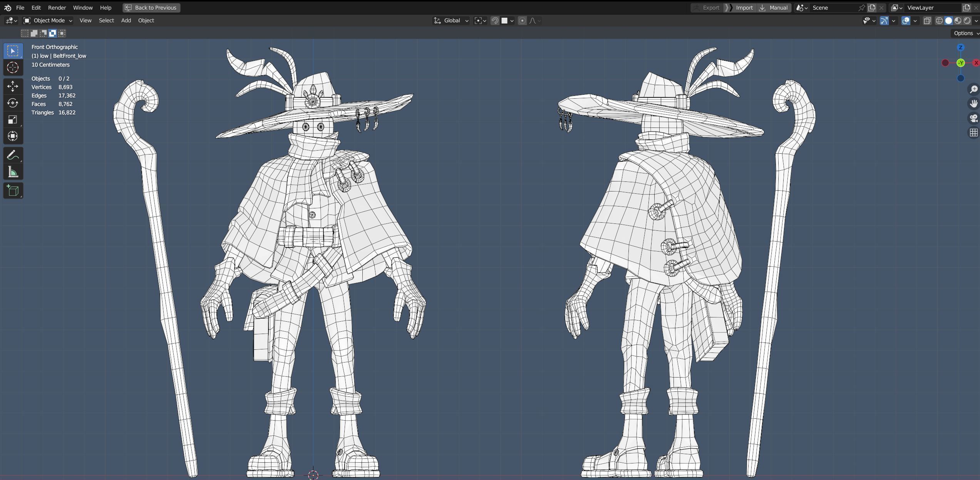The image size is (980, 480).
Task: Activate the 3D Cursor tool
Action: [13, 67]
